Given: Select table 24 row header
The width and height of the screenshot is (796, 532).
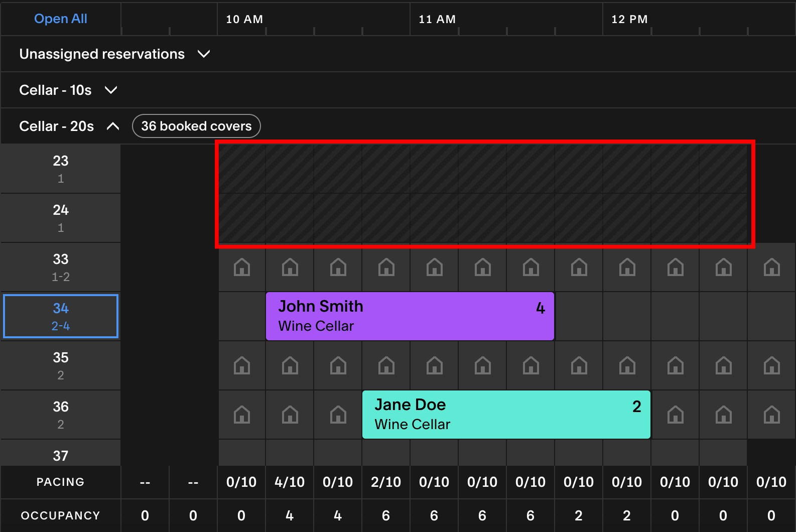Looking at the screenshot, I should point(61,218).
